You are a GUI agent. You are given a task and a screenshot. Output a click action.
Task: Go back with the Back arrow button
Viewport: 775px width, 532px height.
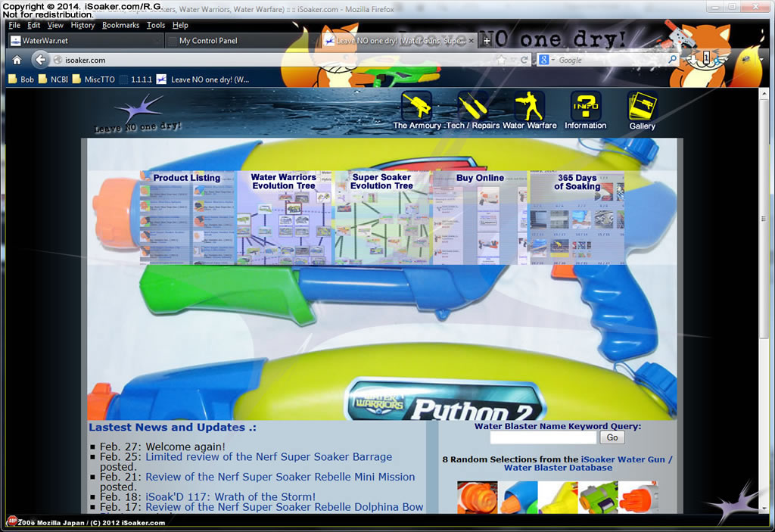[40, 60]
